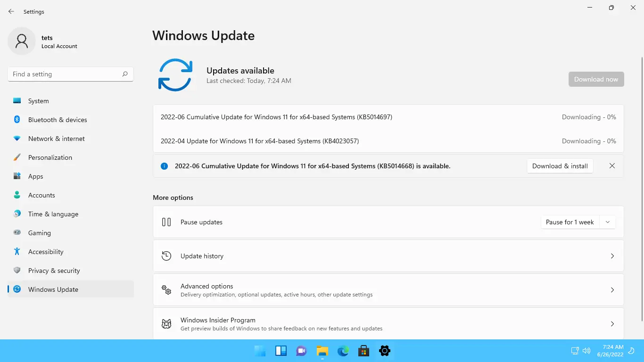The width and height of the screenshot is (644, 362).
Task: Click the Download now button
Action: point(596,79)
